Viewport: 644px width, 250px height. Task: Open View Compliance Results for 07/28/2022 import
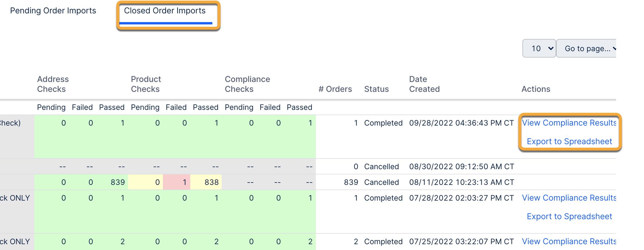[x=569, y=198]
